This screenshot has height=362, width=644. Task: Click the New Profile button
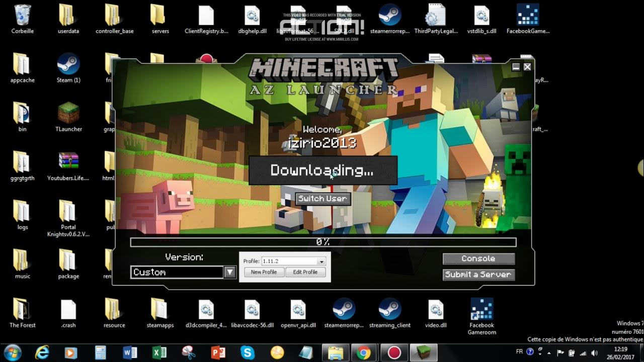(264, 272)
